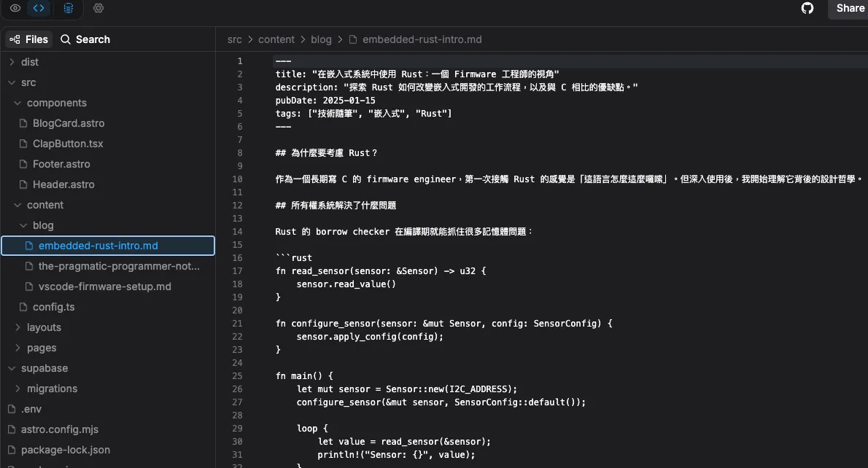
Task: Select the Files tab
Action: [x=28, y=39]
